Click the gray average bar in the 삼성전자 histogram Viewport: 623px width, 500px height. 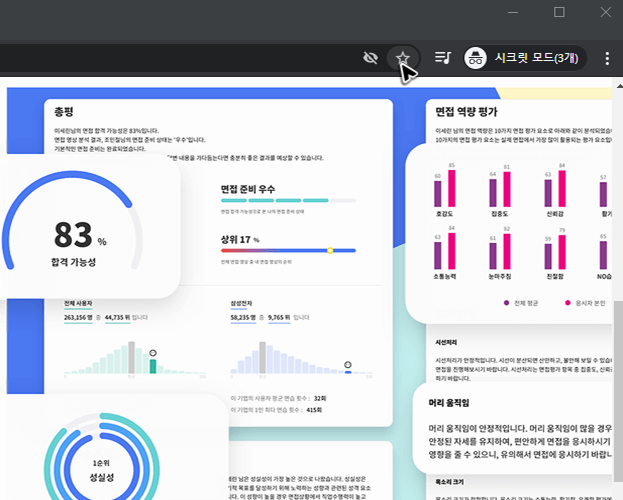coord(262,357)
